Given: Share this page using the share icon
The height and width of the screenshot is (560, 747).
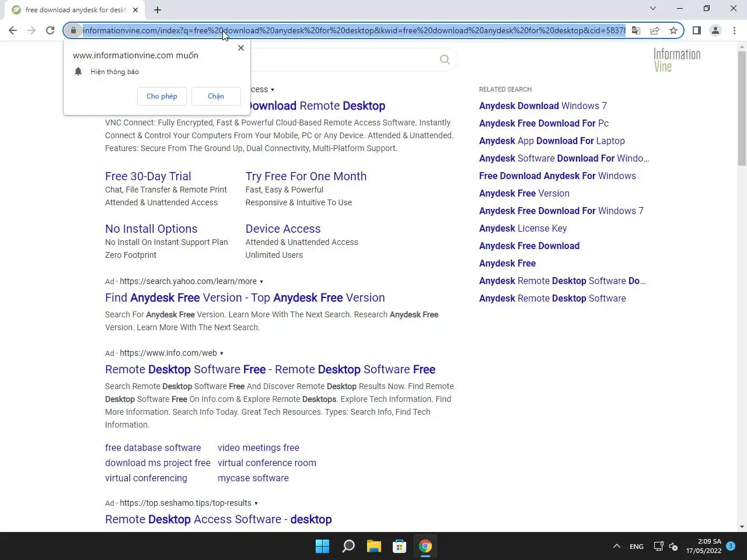Looking at the screenshot, I should click(x=655, y=30).
